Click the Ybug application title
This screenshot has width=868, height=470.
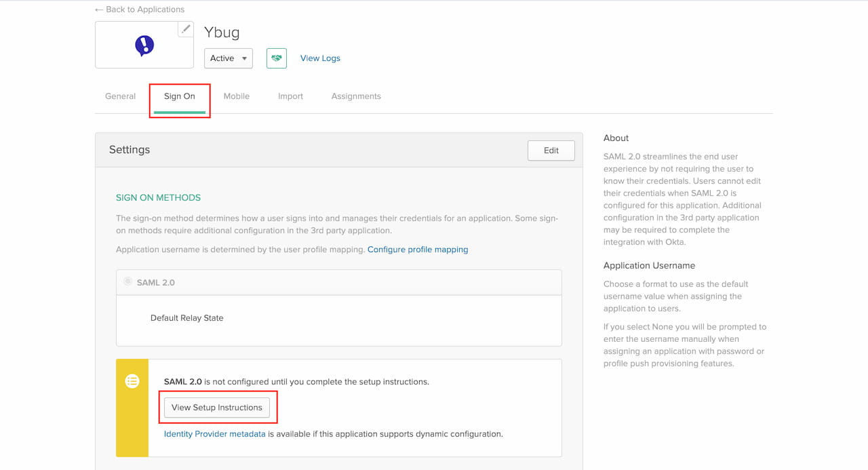tap(222, 32)
